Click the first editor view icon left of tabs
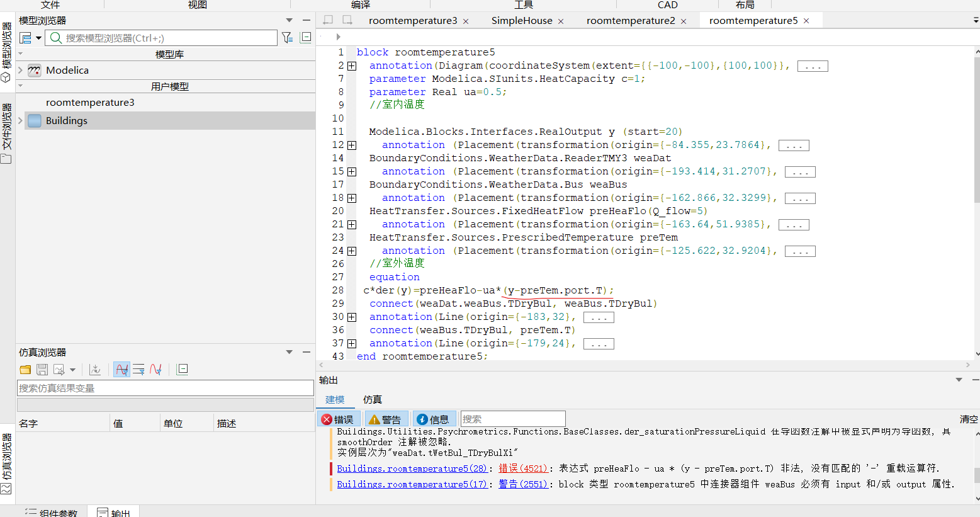980x517 pixels. tap(328, 20)
